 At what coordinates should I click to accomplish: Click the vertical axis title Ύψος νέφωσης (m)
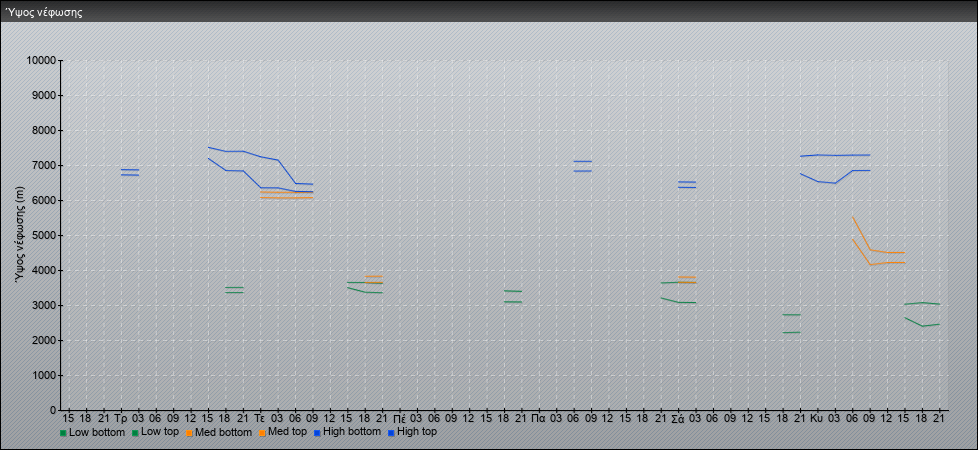[21, 235]
